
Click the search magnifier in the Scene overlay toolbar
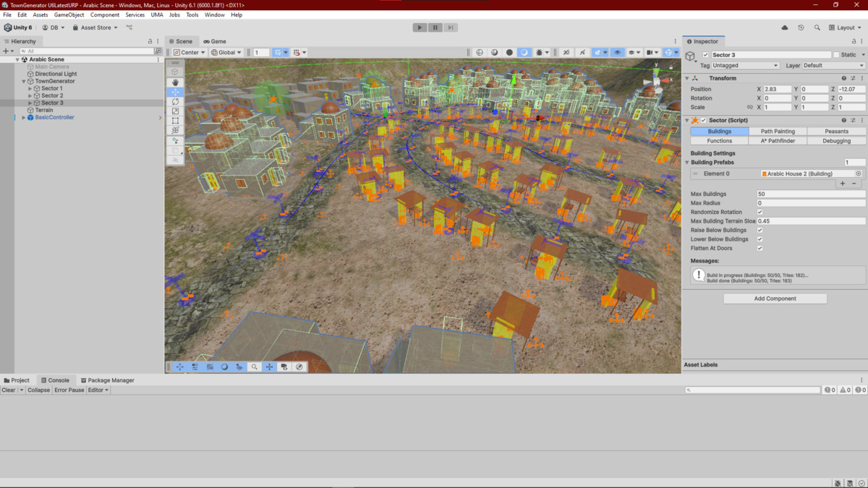coord(254,367)
